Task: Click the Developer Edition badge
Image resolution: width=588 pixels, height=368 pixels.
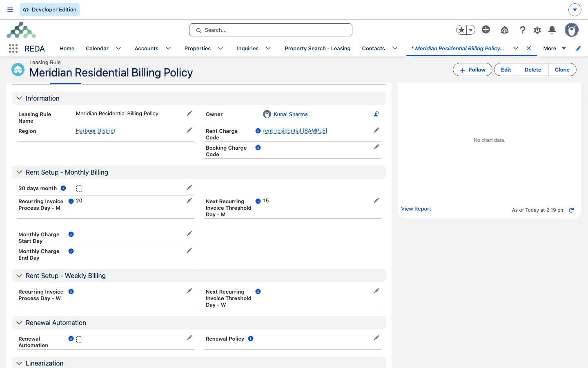Action: point(49,10)
